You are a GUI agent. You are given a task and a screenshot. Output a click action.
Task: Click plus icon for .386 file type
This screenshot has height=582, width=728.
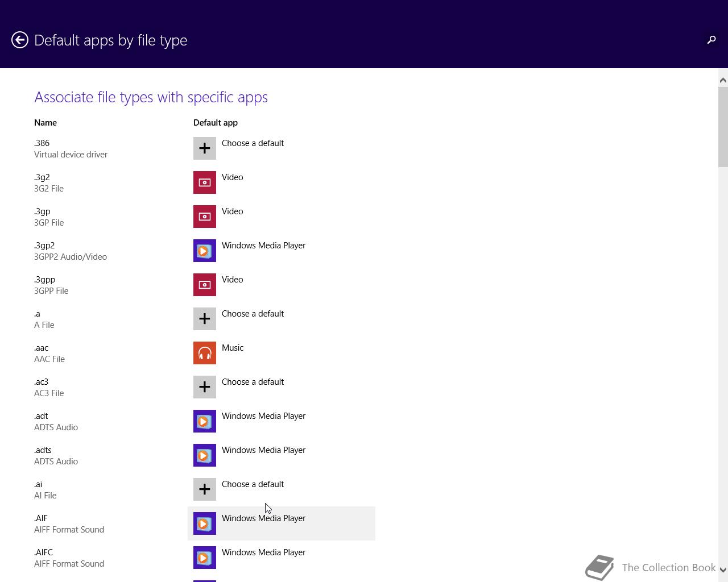(x=205, y=148)
